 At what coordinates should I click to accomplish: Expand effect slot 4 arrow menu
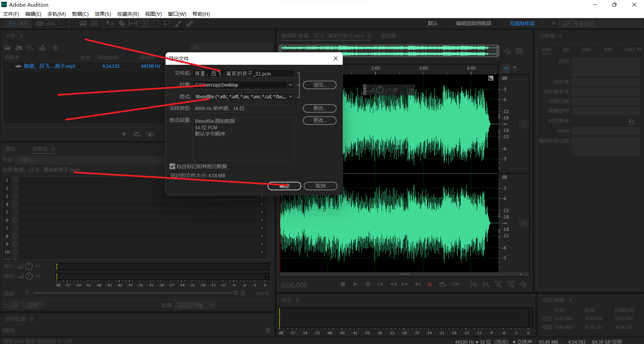(262, 204)
